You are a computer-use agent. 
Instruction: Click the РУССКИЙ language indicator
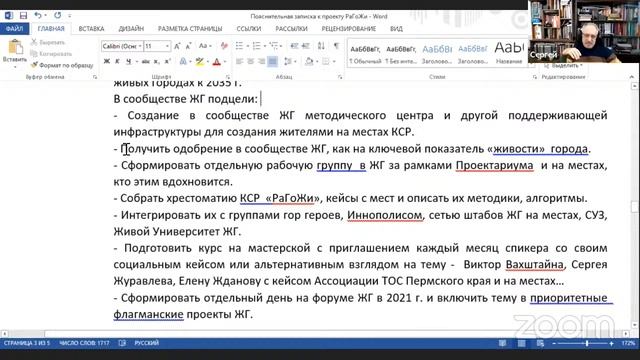(x=147, y=343)
